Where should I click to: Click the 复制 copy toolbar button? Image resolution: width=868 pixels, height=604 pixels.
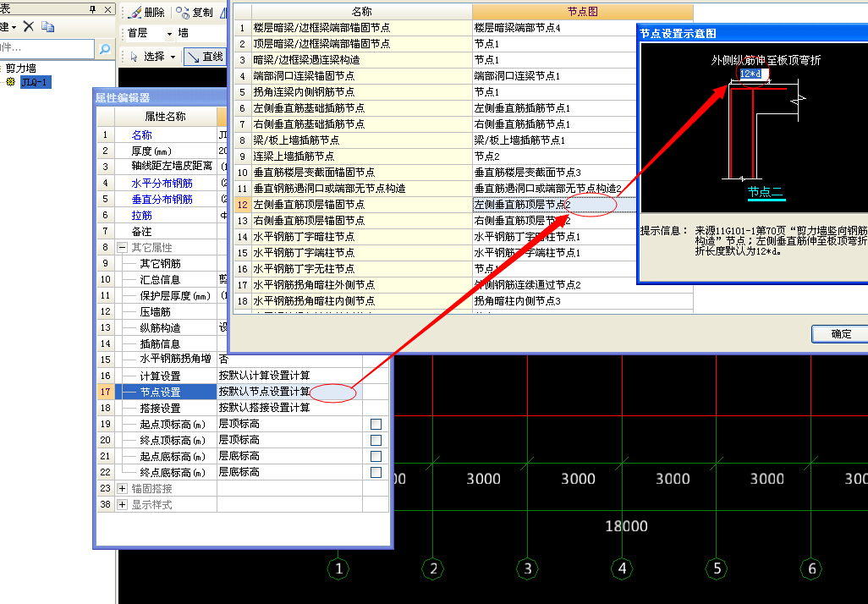(x=195, y=12)
